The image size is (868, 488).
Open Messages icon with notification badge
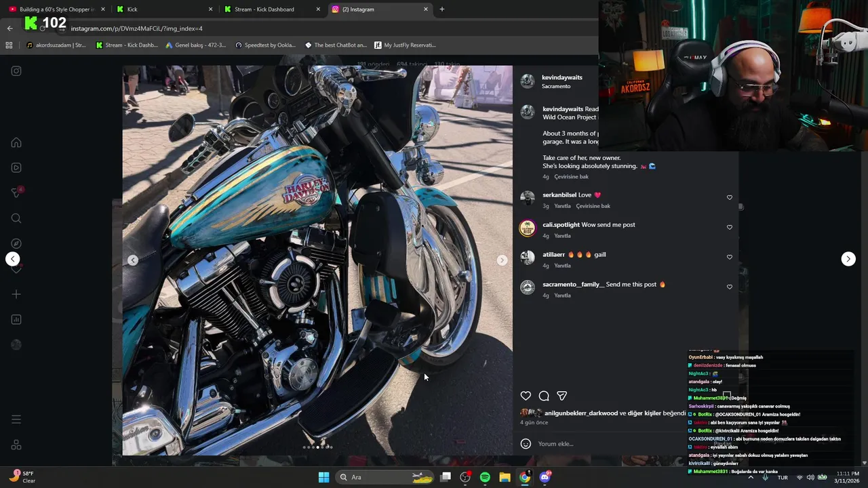point(16,192)
